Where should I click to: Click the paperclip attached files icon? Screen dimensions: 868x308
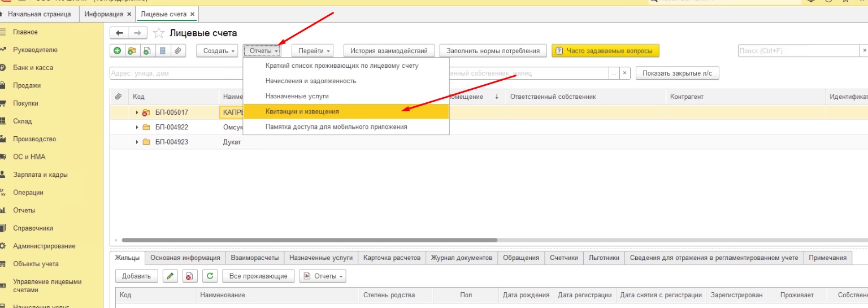[x=177, y=51]
